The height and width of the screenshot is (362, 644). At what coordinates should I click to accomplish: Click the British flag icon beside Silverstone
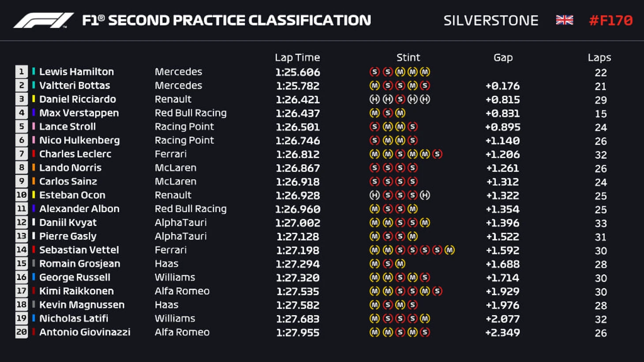point(564,20)
